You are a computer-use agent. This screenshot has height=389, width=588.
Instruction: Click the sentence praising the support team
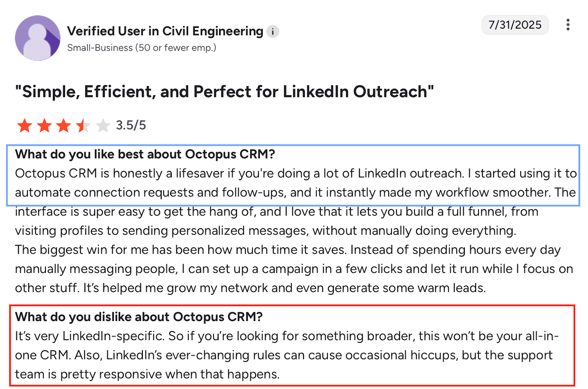click(147, 374)
